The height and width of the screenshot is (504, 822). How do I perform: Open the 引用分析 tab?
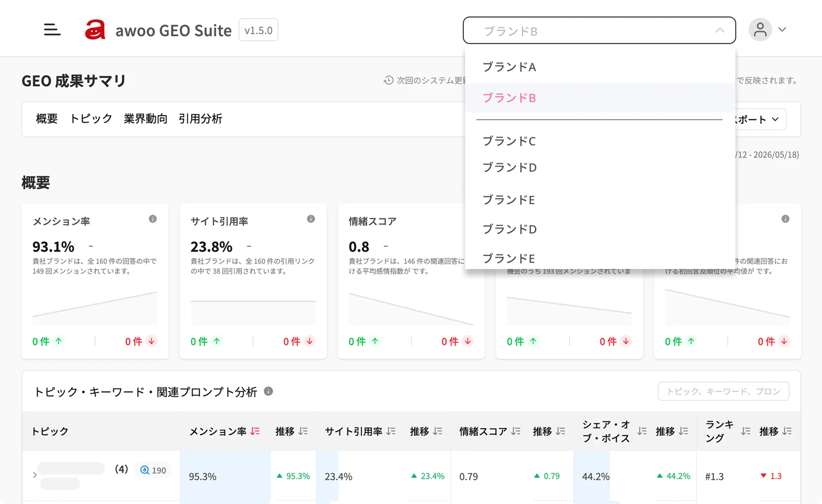[200, 119]
